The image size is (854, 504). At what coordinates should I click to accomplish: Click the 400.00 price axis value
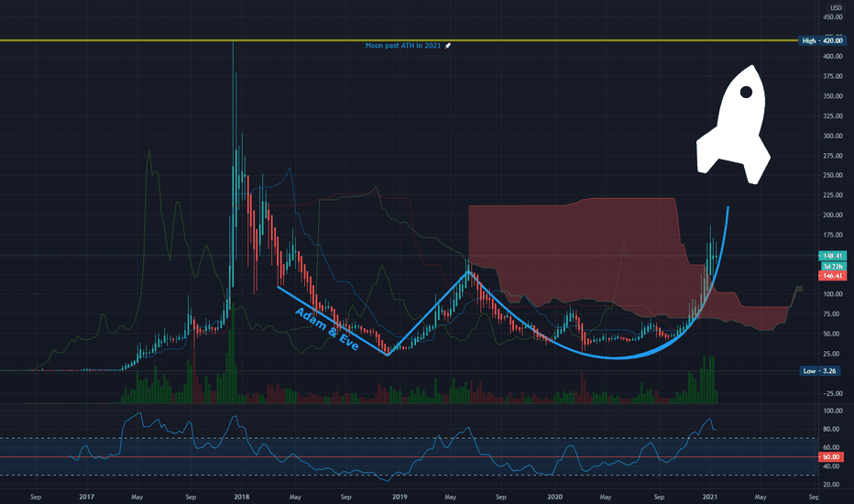pyautogui.click(x=833, y=57)
